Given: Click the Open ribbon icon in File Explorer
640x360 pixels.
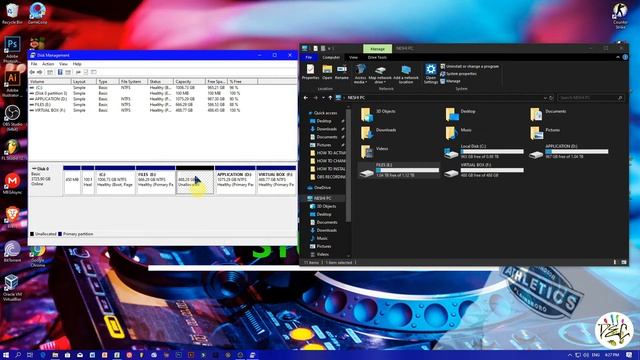Looking at the screenshot, I should tap(327, 72).
